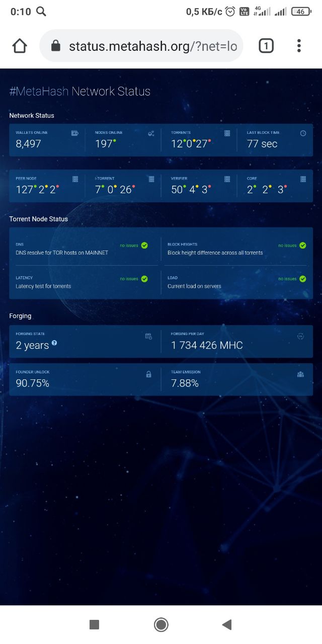322x644 pixels.
Task: Open the Chrome three-dot menu
Action: coord(299,46)
